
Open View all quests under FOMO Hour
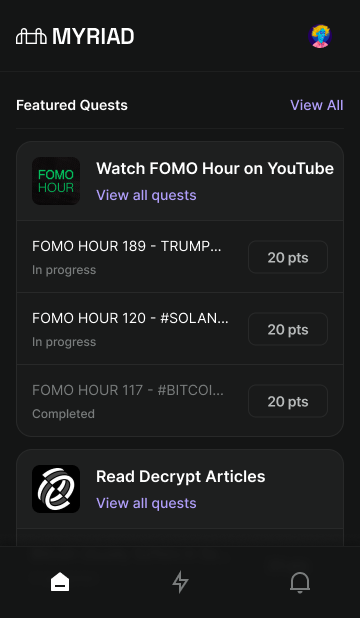click(x=146, y=195)
